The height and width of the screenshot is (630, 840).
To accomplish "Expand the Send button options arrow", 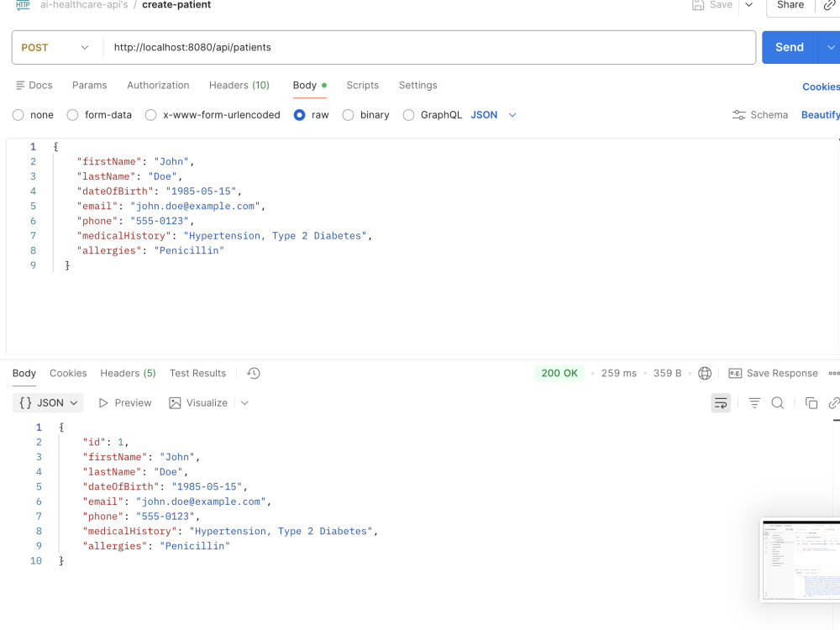I will click(x=830, y=48).
